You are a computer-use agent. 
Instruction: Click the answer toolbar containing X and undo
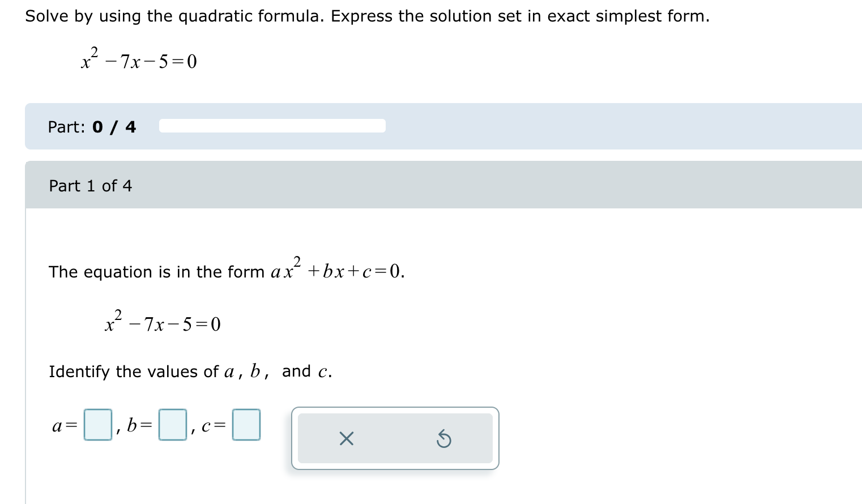[395, 438]
